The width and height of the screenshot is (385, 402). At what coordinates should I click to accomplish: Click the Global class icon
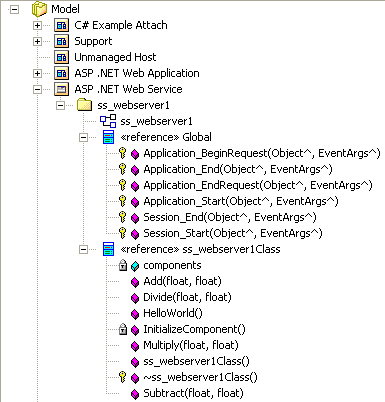[109, 137]
